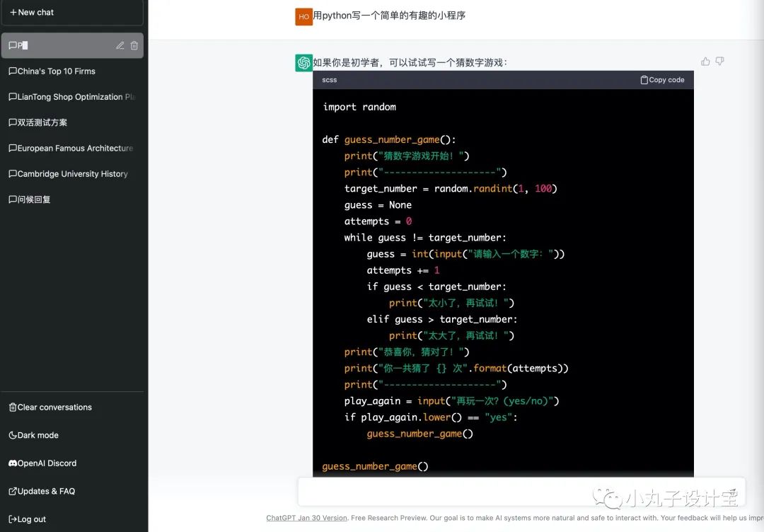Open Cambridge University History conversation
This screenshot has width=764, height=532.
coord(72,174)
